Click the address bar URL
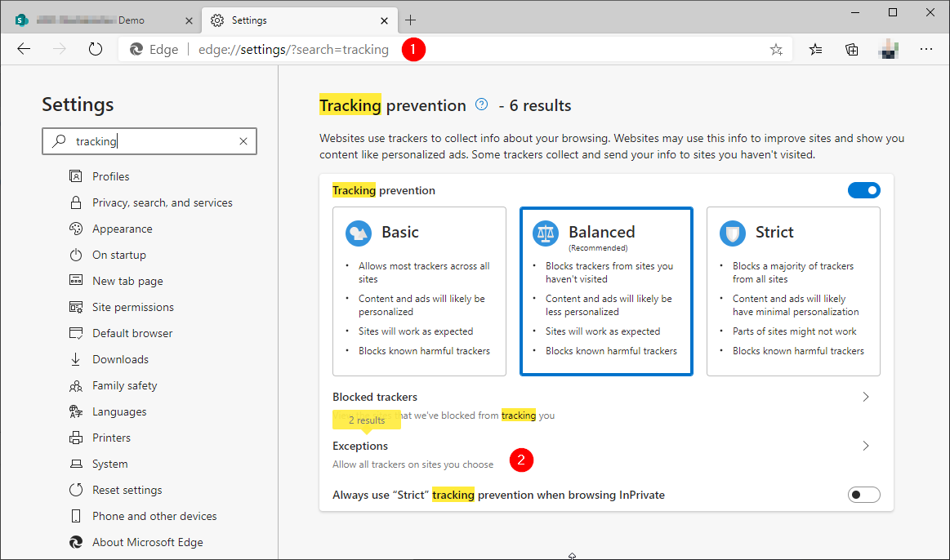Viewport: 950px width, 560px height. pos(293,50)
